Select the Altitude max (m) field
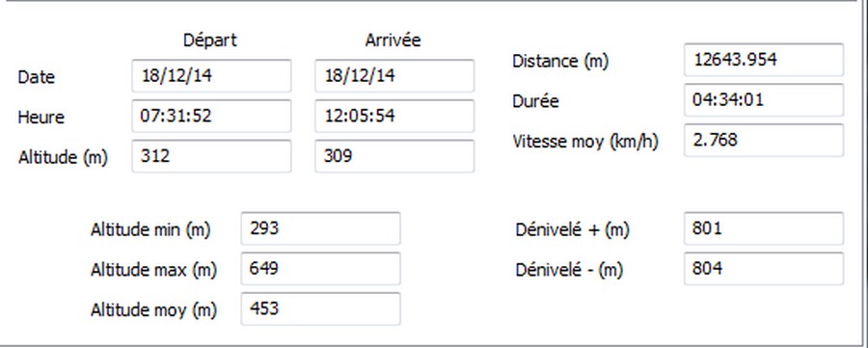This screenshot has height=348, width=868. pos(320,269)
